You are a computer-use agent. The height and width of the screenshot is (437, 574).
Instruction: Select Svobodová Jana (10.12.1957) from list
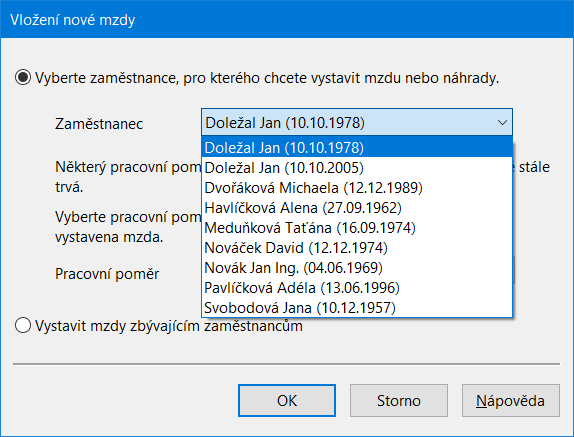[x=357, y=307]
